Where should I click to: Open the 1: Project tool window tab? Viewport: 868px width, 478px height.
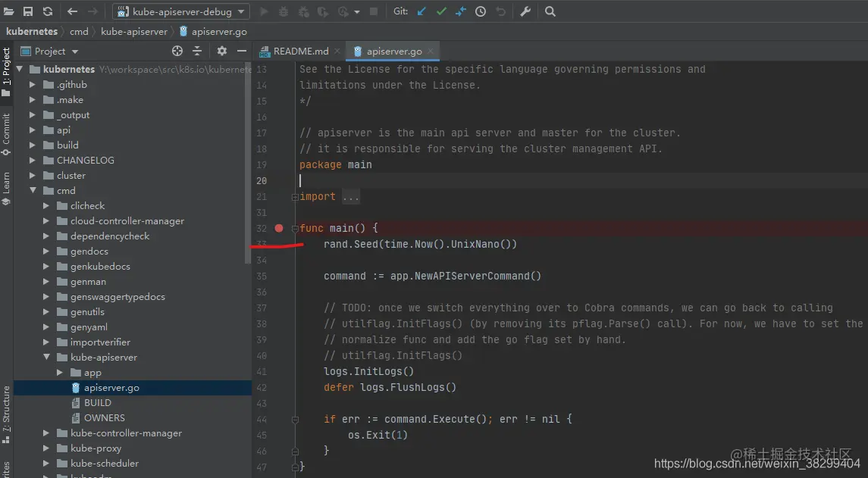tap(6, 70)
